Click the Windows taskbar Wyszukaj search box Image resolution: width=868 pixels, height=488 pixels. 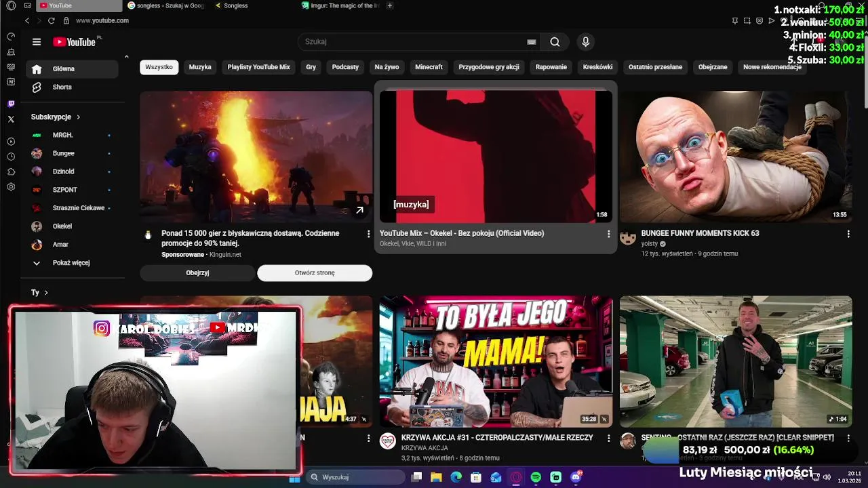356,477
